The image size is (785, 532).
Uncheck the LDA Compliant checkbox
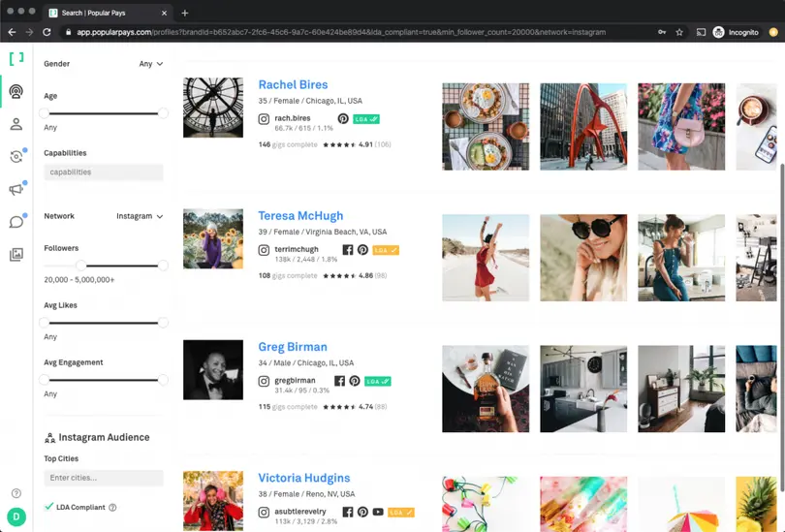point(49,507)
